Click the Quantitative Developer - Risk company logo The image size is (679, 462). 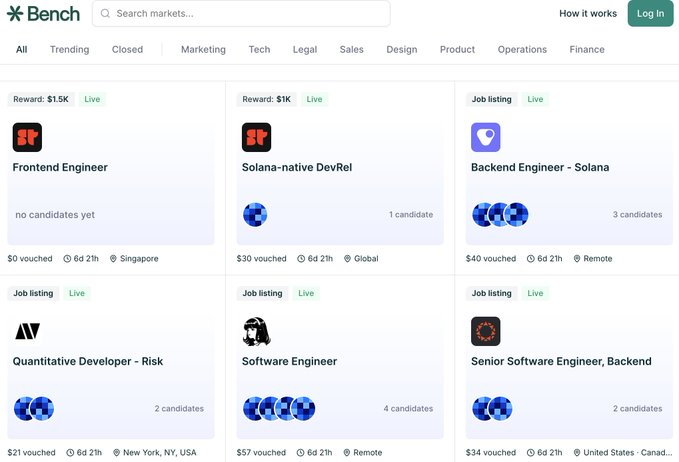tap(27, 331)
